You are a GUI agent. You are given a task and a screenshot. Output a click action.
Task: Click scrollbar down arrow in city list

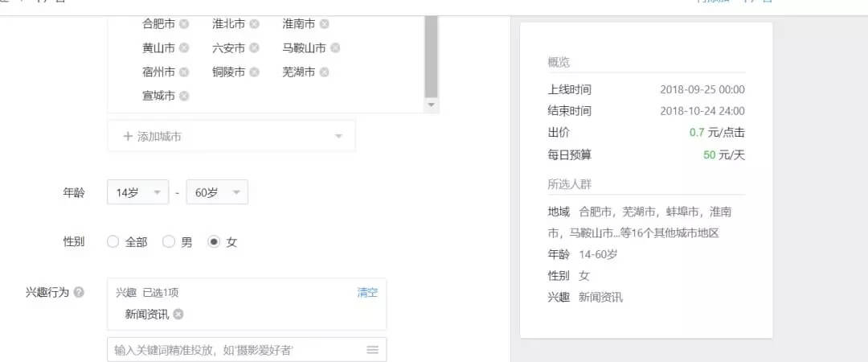(x=432, y=105)
